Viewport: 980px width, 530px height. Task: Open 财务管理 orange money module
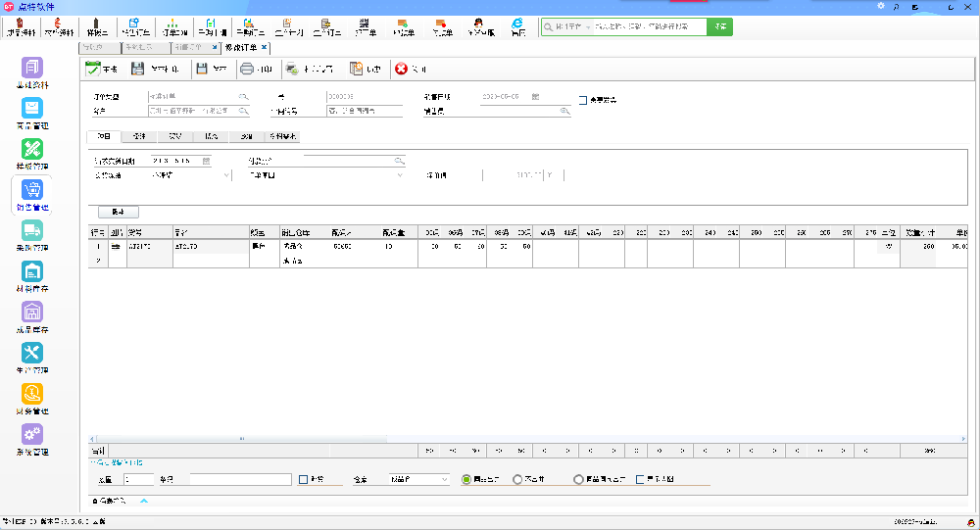32,399
